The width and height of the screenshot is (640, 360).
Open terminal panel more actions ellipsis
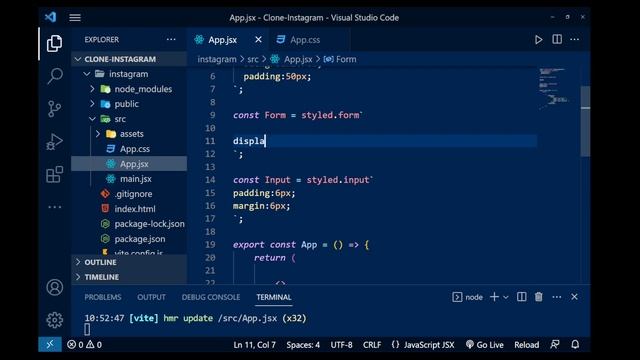[557, 297]
